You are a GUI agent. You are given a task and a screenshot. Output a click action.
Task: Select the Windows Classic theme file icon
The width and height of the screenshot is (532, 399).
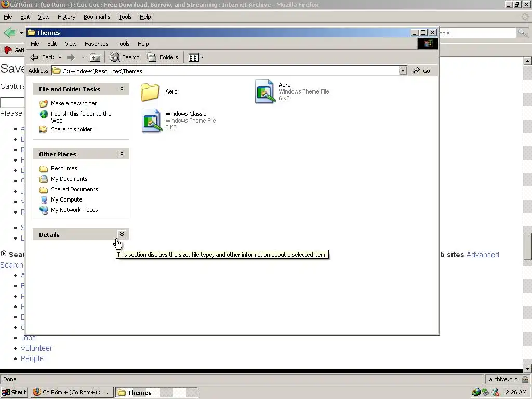(152, 121)
